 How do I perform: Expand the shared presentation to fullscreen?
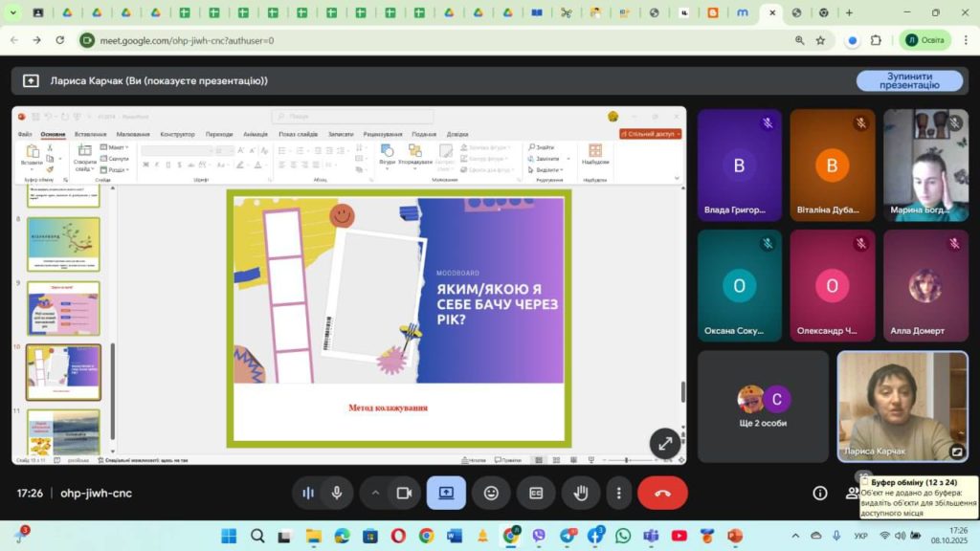(665, 443)
